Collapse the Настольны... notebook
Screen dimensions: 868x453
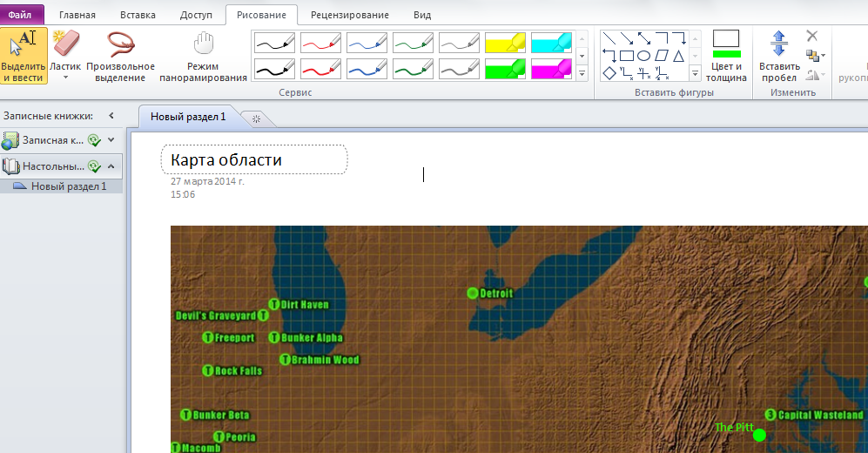tap(111, 166)
